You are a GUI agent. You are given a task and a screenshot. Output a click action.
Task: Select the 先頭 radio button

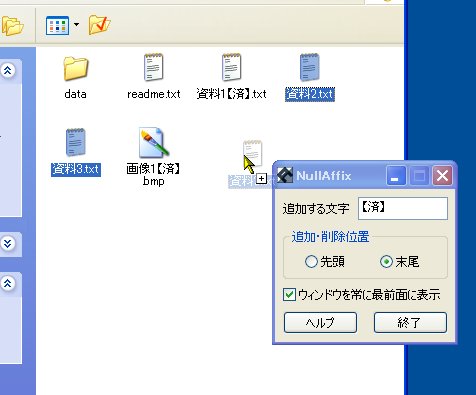311,262
